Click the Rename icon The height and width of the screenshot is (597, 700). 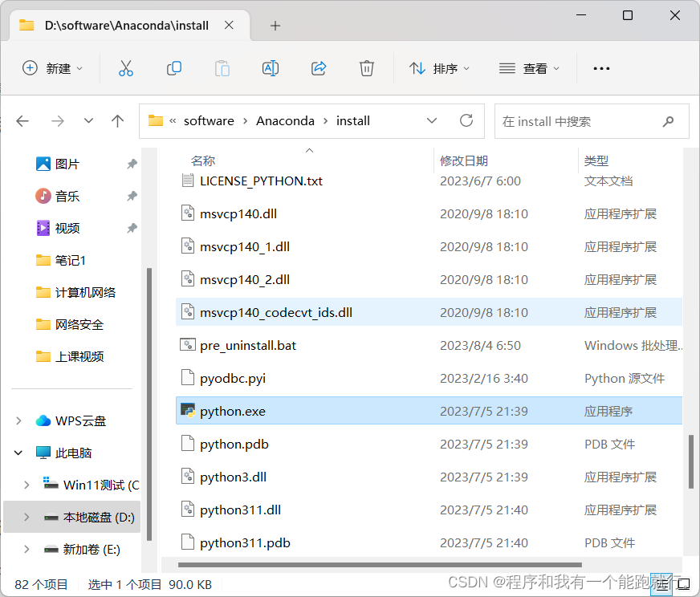[271, 68]
